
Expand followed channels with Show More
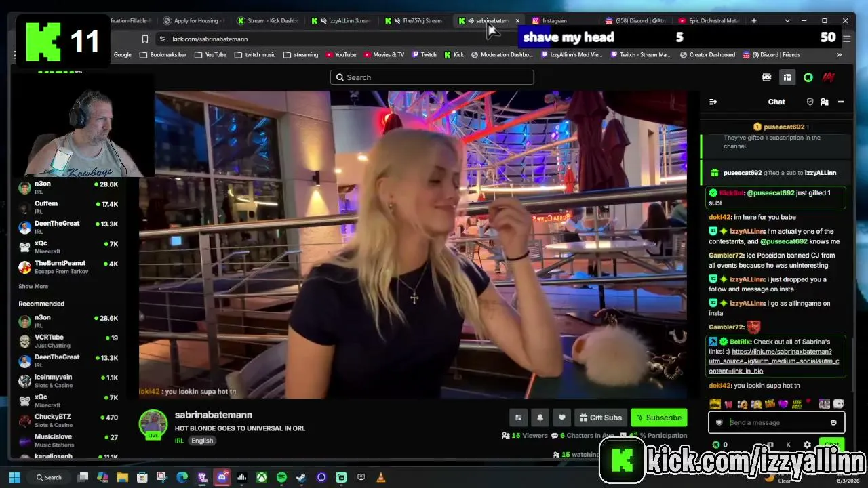tap(33, 287)
